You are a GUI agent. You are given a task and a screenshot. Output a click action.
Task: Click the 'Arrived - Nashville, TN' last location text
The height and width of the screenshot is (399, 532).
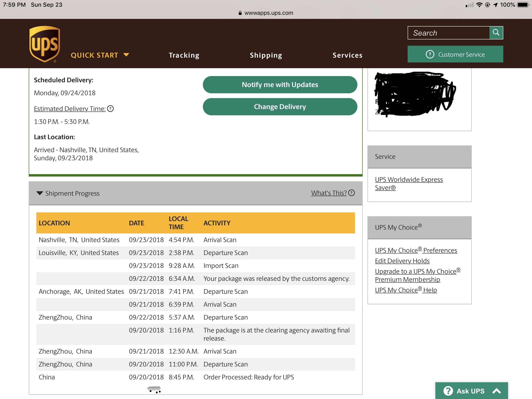pos(86,154)
